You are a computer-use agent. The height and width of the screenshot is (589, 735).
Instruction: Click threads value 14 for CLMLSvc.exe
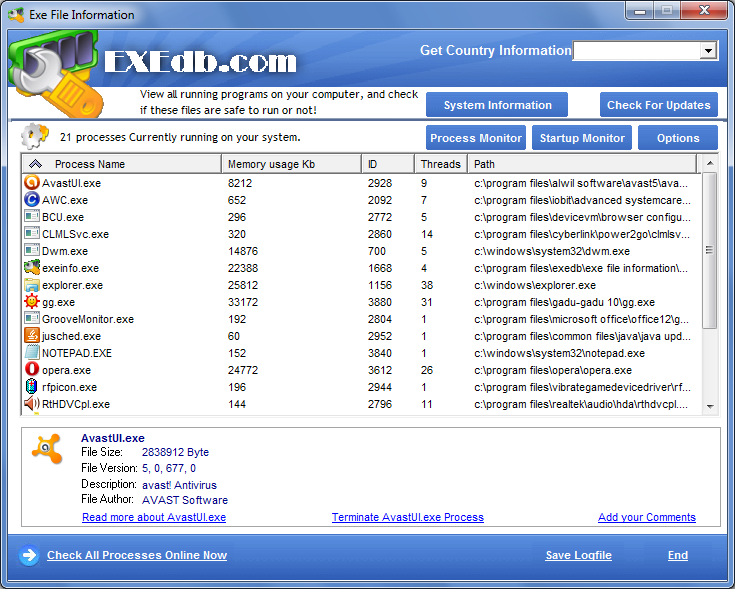pos(427,234)
